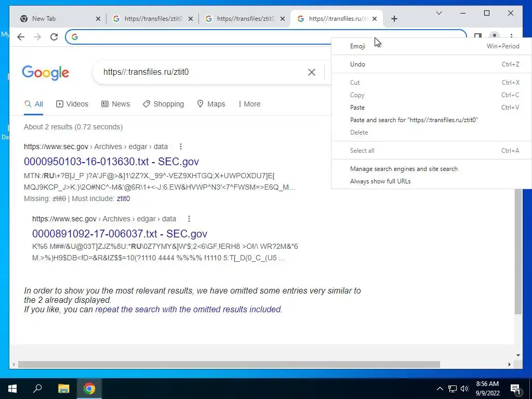This screenshot has width=532, height=399.
Task: Open the taskbar clock showing 8:56 AM
Action: click(487, 389)
